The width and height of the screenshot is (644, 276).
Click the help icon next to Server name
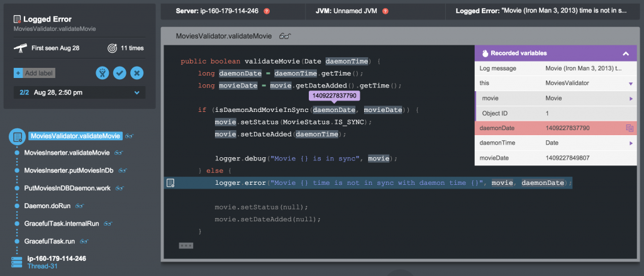(267, 11)
